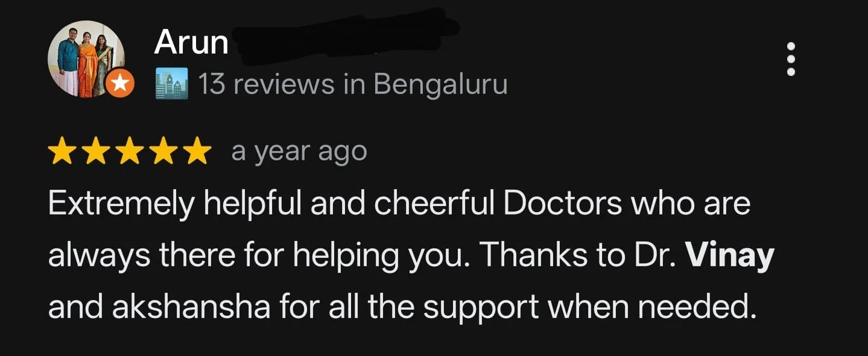Screen dimensions: 868x356
Task: Click the 'a year ago' timestamp
Action: pos(299,152)
